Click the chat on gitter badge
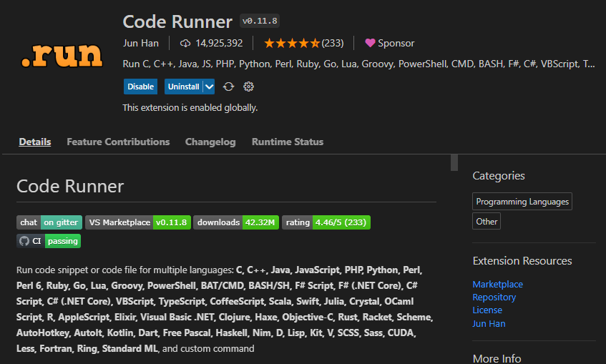This screenshot has height=364, width=606. (x=49, y=222)
